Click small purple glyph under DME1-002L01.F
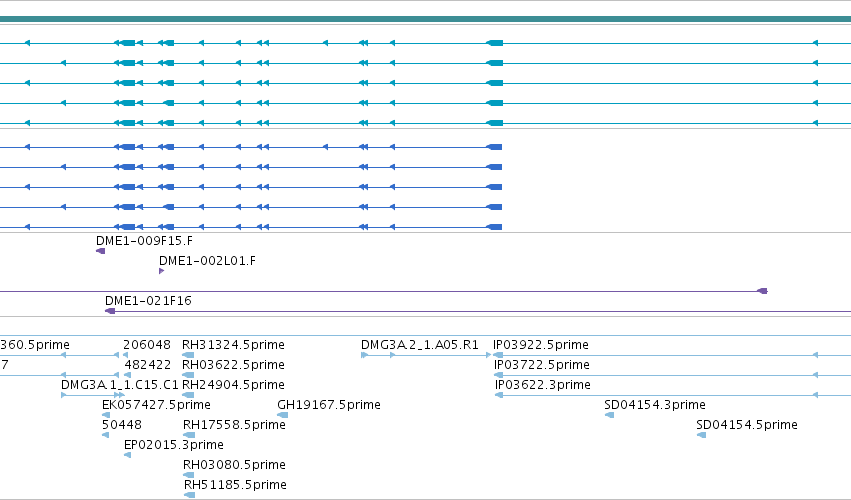The image size is (851, 500). (161, 271)
